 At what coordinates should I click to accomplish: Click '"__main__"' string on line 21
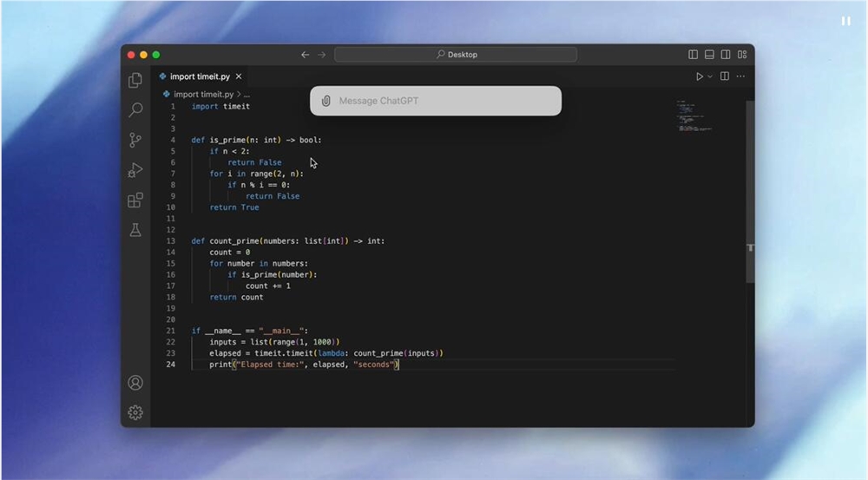pos(281,331)
